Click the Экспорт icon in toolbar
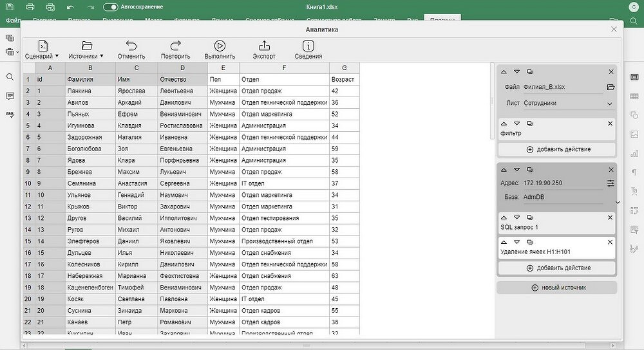644x350 pixels. (x=263, y=46)
